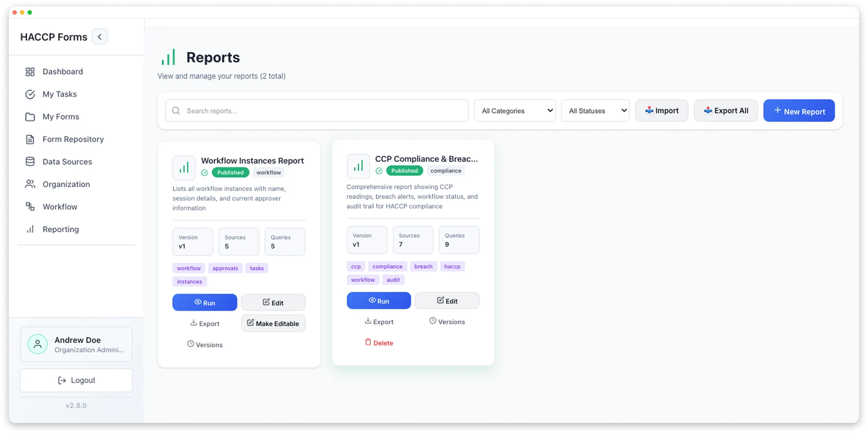Click the Form Repository document icon
The height and width of the screenshot is (434, 868).
point(30,139)
